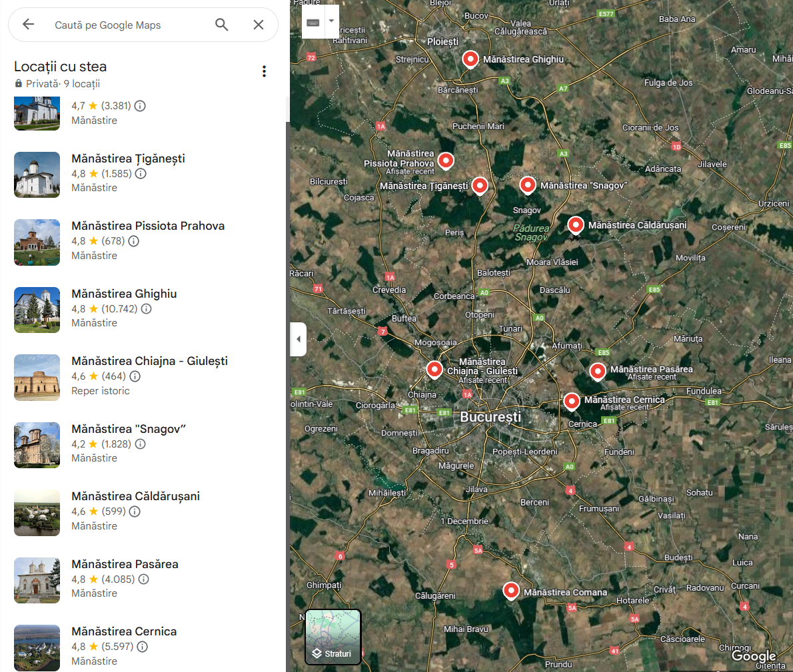
Task: Click info icon beside Mănăstirea Țigănești rating
Action: [141, 174]
